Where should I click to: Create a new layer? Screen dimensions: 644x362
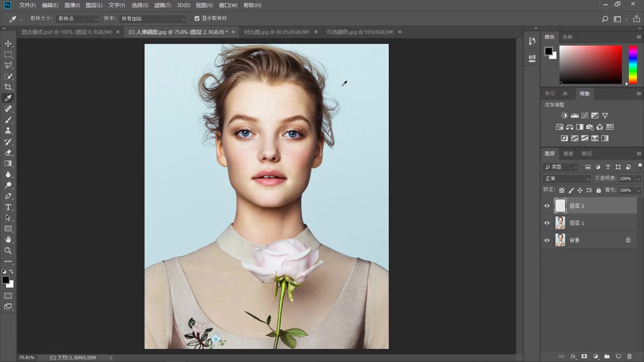pyautogui.click(x=618, y=356)
